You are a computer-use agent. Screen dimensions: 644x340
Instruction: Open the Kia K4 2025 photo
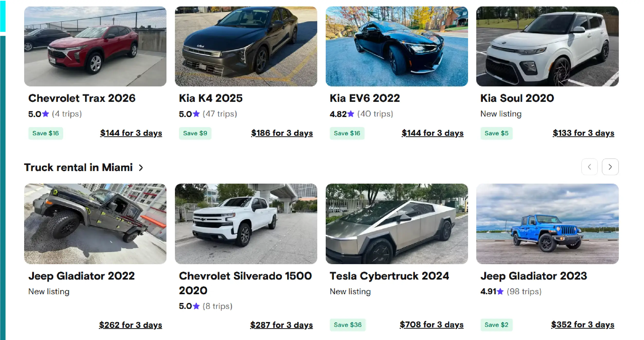(246, 46)
